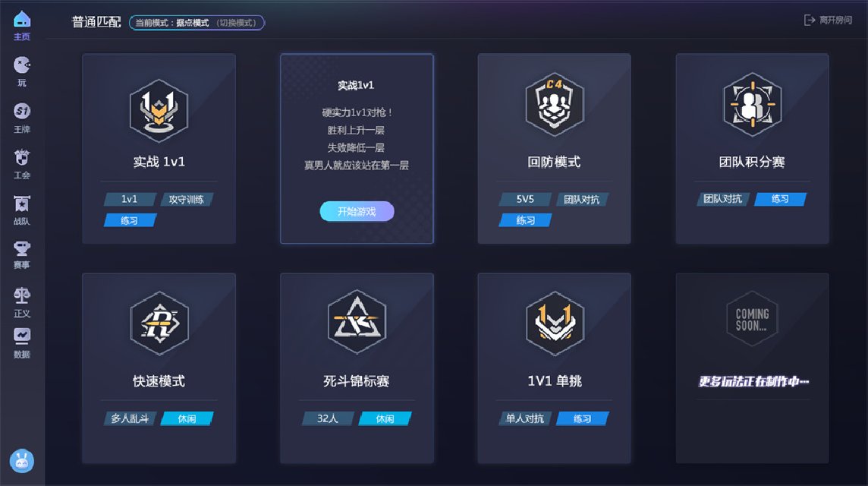Open the 正义 scales sidebar icon
The width and height of the screenshot is (868, 486).
(22, 302)
